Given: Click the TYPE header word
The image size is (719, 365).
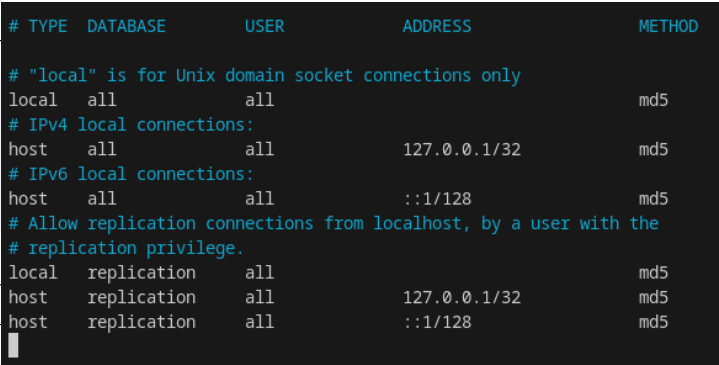Looking at the screenshot, I should (48, 26).
